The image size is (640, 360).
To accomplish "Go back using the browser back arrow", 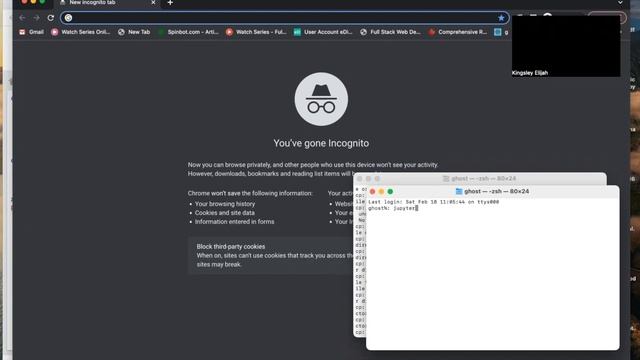I will [22, 18].
